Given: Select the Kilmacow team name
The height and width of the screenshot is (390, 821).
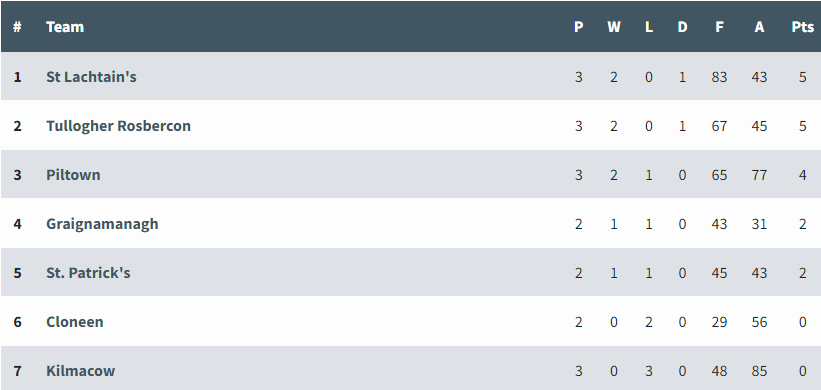Looking at the screenshot, I should (x=81, y=371).
